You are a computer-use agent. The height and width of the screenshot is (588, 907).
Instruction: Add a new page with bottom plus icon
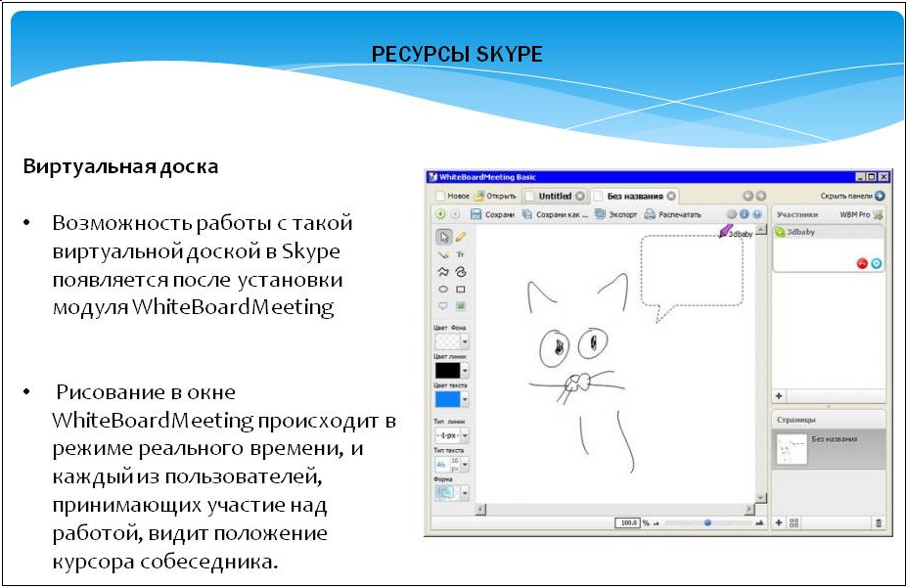click(x=779, y=522)
